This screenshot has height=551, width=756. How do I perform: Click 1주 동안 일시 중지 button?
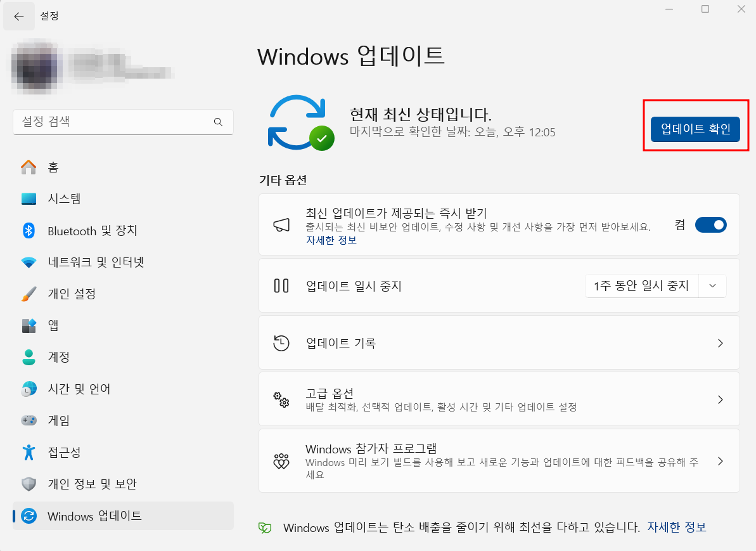[x=641, y=285]
